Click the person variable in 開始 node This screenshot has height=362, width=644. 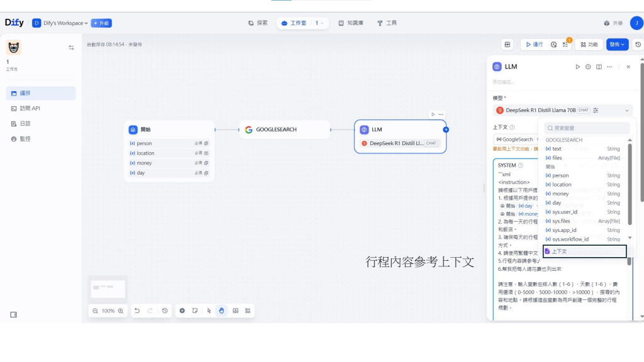169,143
